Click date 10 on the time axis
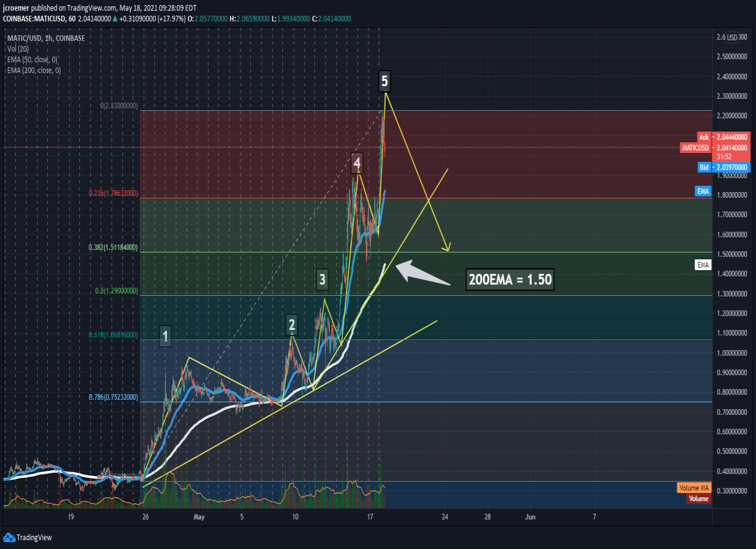The width and height of the screenshot is (756, 549). click(295, 517)
